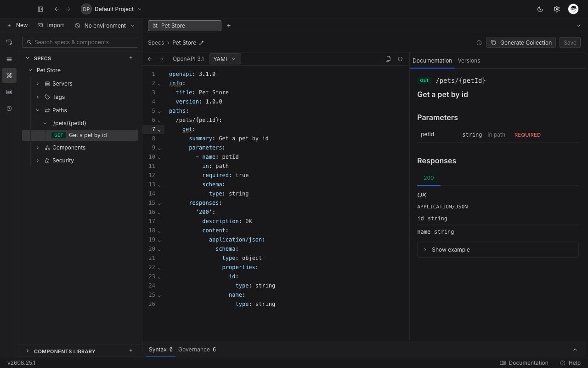Fold the paths block at line 5

click(x=159, y=111)
